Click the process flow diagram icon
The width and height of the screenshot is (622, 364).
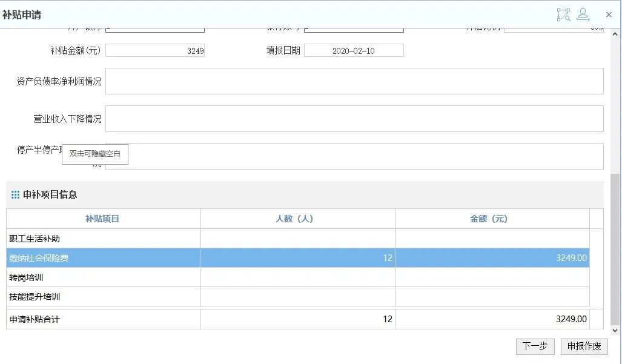pyautogui.click(x=563, y=15)
